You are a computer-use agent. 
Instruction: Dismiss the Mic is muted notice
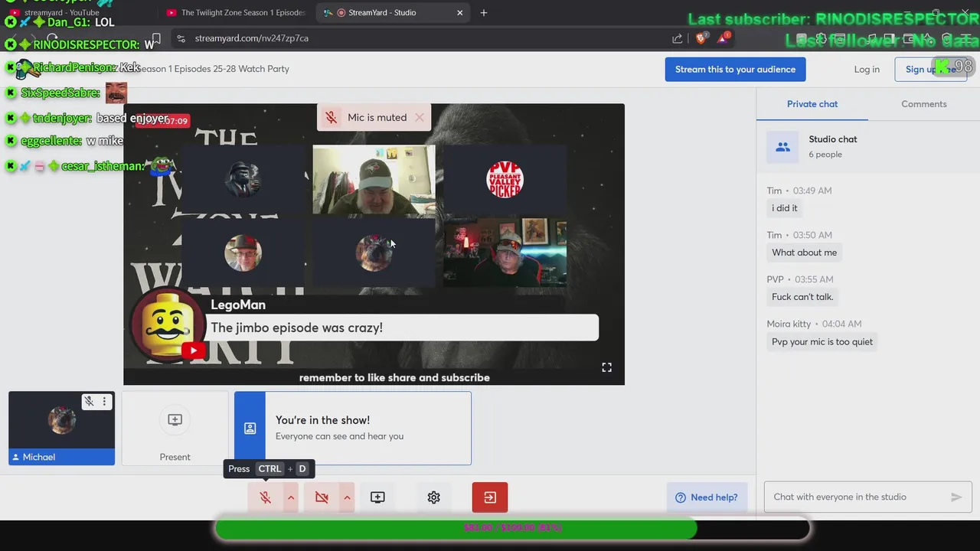[419, 117]
